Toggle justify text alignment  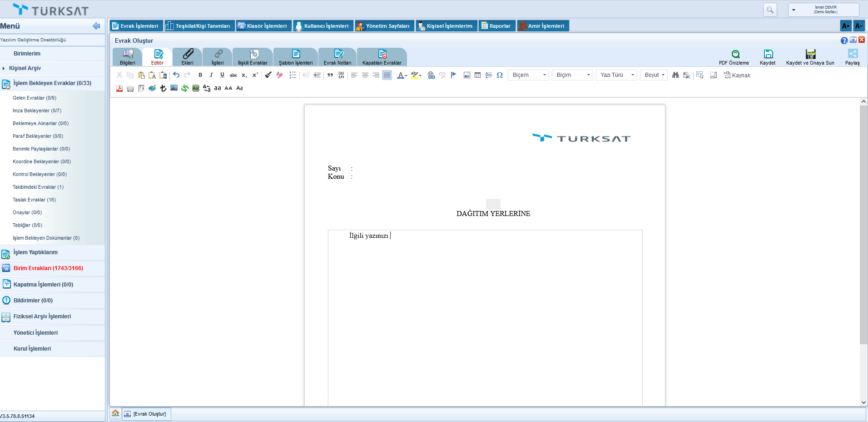(x=387, y=75)
